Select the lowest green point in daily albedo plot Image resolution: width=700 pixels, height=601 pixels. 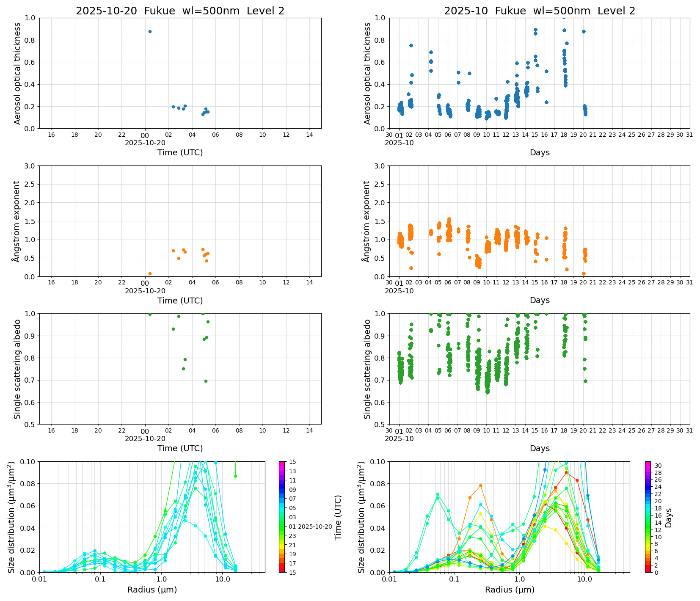click(206, 381)
